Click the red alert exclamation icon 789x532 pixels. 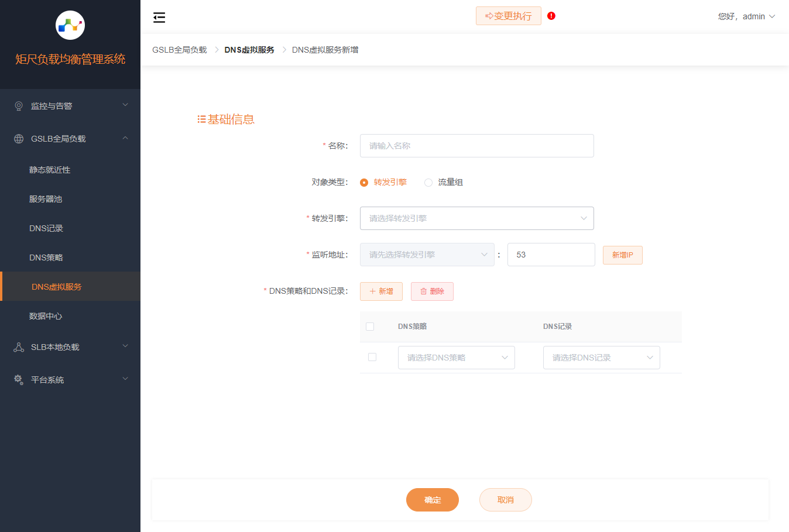[551, 16]
